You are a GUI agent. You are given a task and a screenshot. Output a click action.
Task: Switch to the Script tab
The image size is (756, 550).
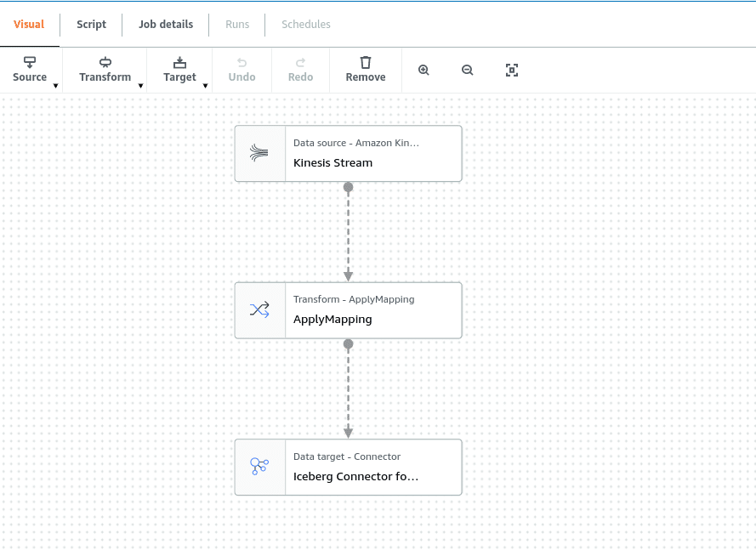tap(91, 24)
